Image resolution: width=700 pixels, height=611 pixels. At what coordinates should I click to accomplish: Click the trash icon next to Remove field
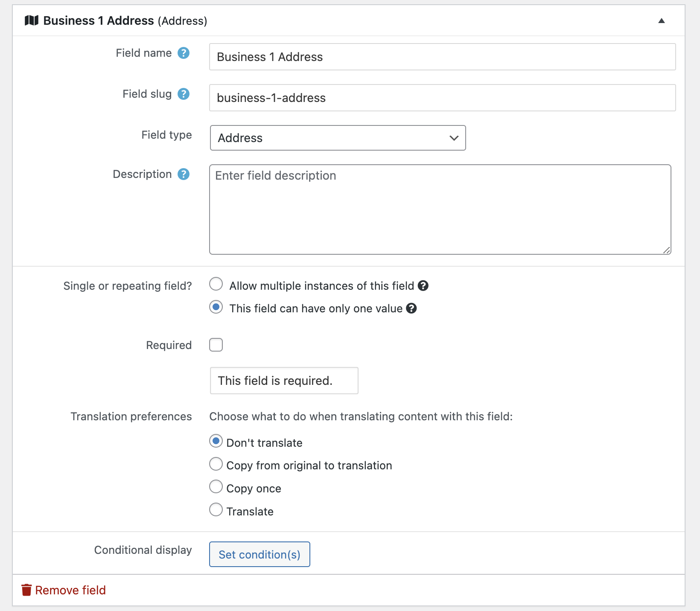point(26,590)
